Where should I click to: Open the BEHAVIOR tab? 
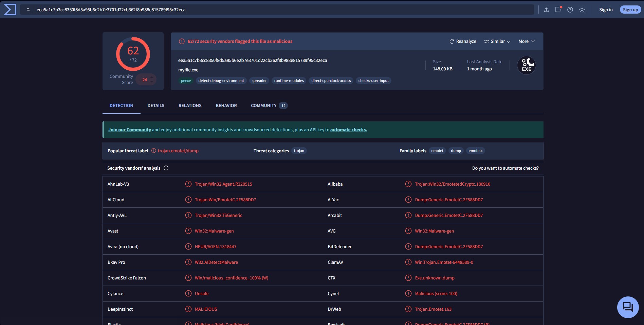[226, 106]
